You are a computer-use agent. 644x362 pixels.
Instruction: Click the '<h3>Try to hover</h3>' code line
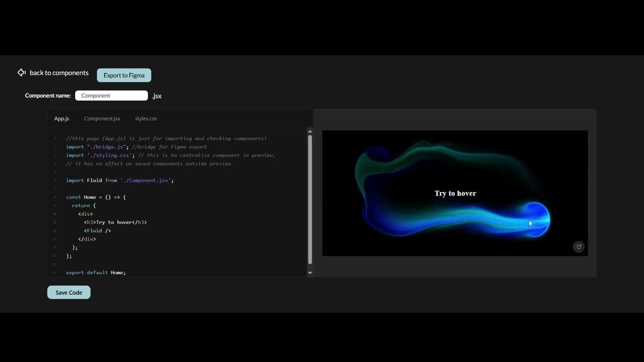(115, 222)
